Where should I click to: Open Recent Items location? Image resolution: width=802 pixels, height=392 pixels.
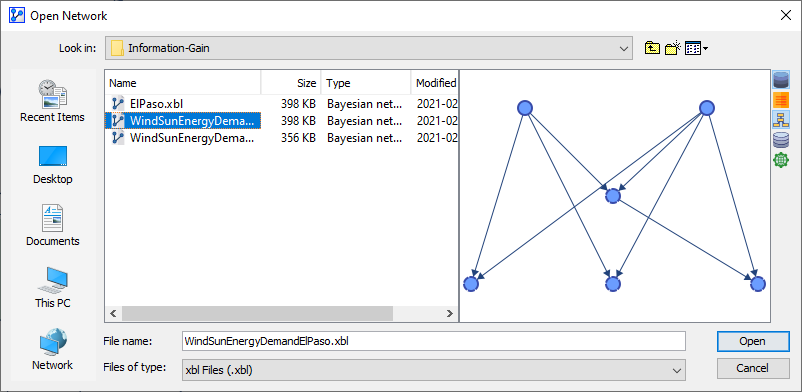coord(53,101)
